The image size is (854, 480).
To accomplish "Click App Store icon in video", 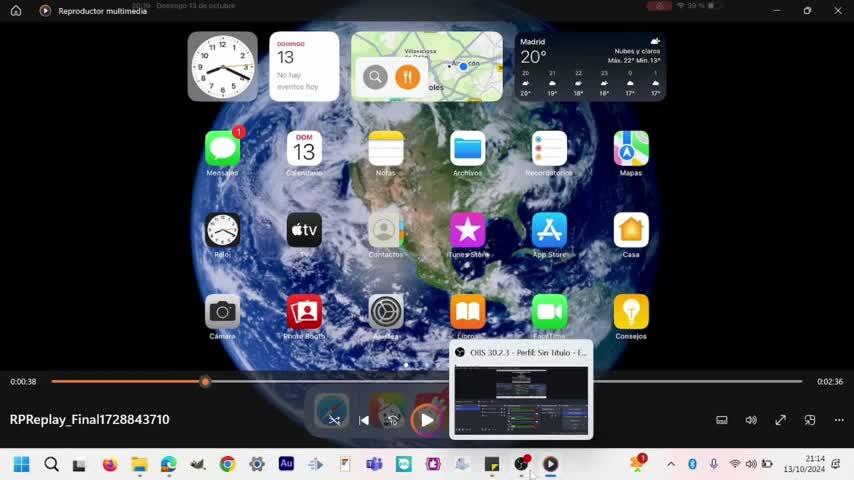I will pyautogui.click(x=549, y=230).
